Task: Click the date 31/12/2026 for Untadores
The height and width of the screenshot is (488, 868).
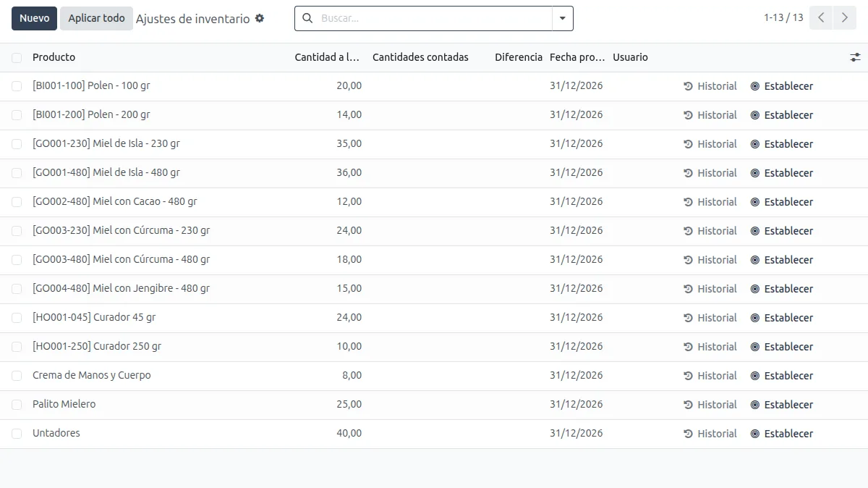Action: [576, 433]
